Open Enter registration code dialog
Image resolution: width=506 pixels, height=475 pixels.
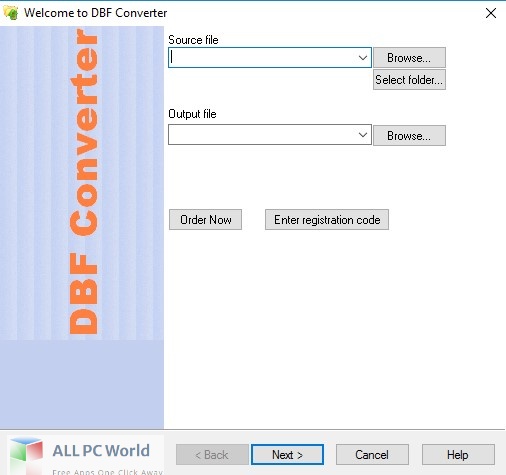coord(327,220)
